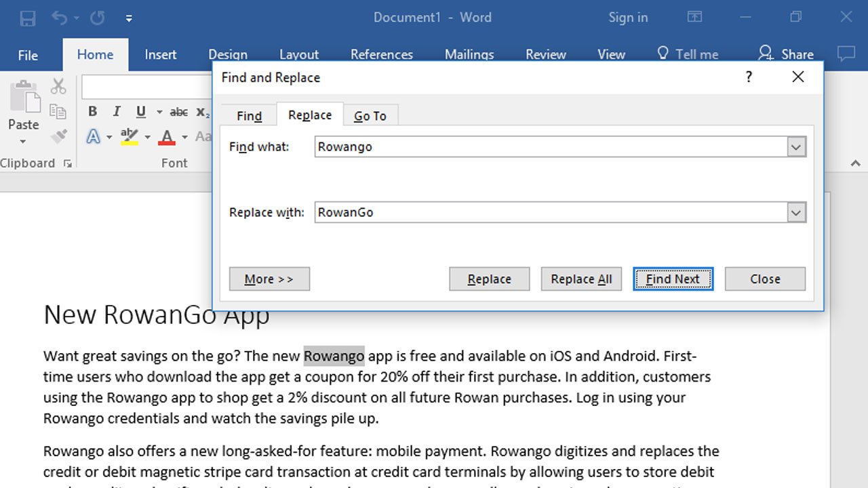
Task: Click the dialog's question mark help icon
Action: tap(749, 77)
